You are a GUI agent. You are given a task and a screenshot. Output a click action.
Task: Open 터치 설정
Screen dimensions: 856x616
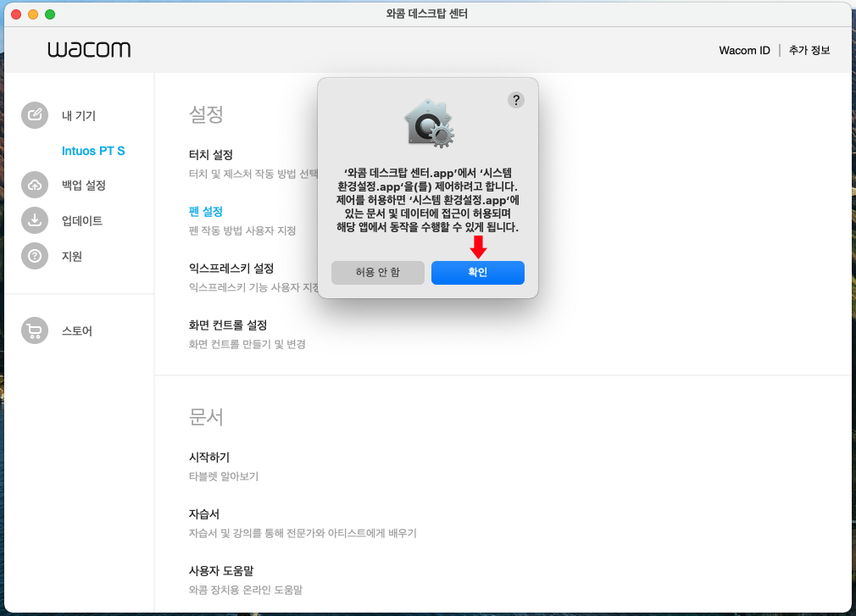211,155
